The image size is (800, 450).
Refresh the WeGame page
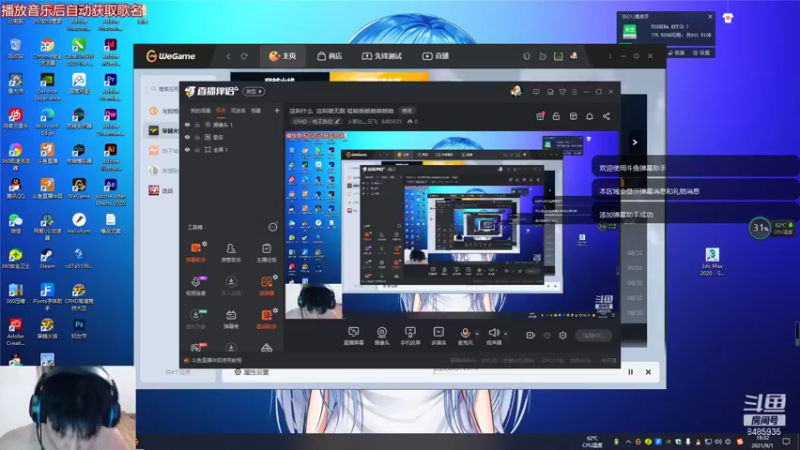[x=244, y=56]
